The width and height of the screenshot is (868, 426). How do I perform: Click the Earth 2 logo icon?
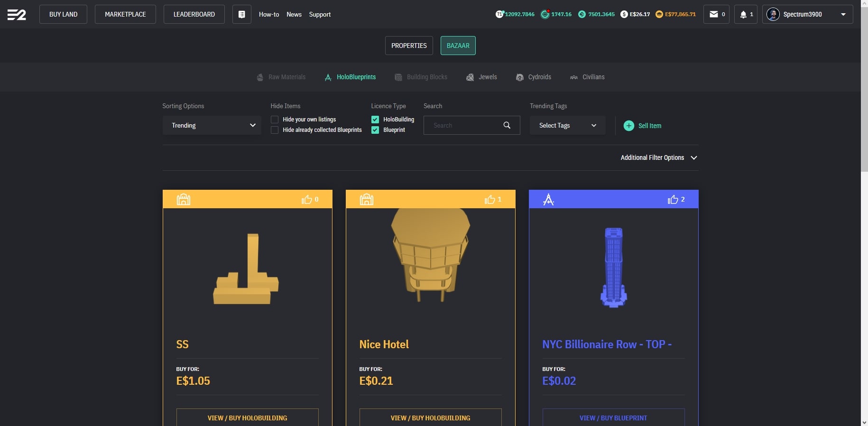tap(17, 15)
